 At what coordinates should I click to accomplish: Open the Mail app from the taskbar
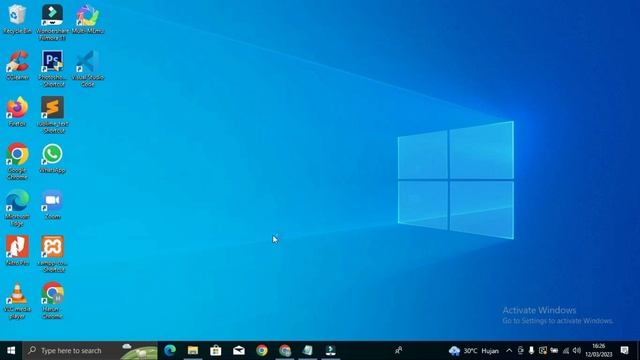(x=239, y=351)
